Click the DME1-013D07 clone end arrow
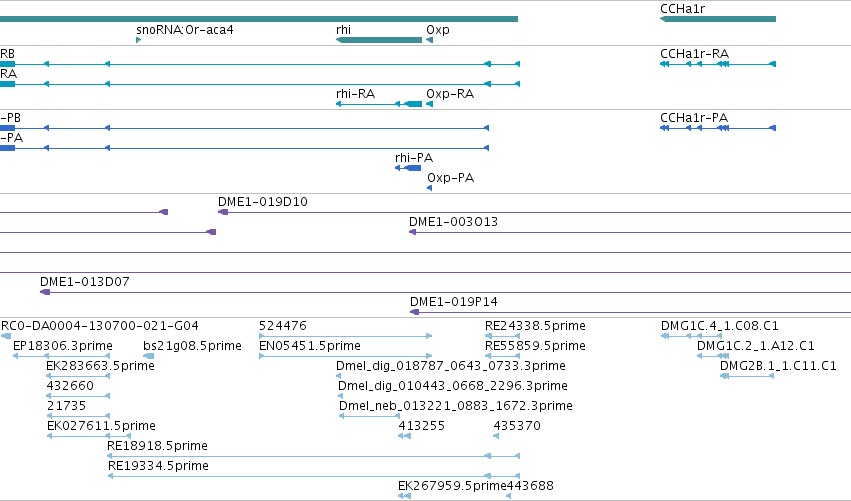This screenshot has height=501, width=851. point(45,292)
